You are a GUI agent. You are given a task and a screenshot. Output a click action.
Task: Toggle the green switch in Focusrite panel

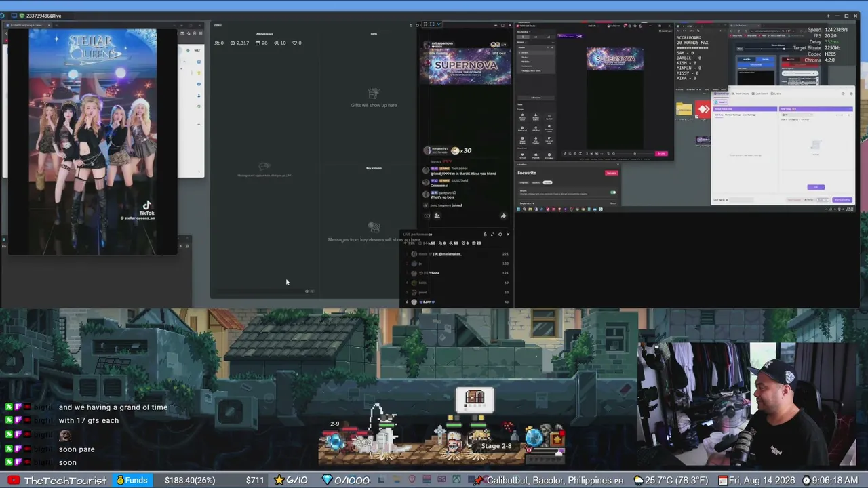(613, 192)
